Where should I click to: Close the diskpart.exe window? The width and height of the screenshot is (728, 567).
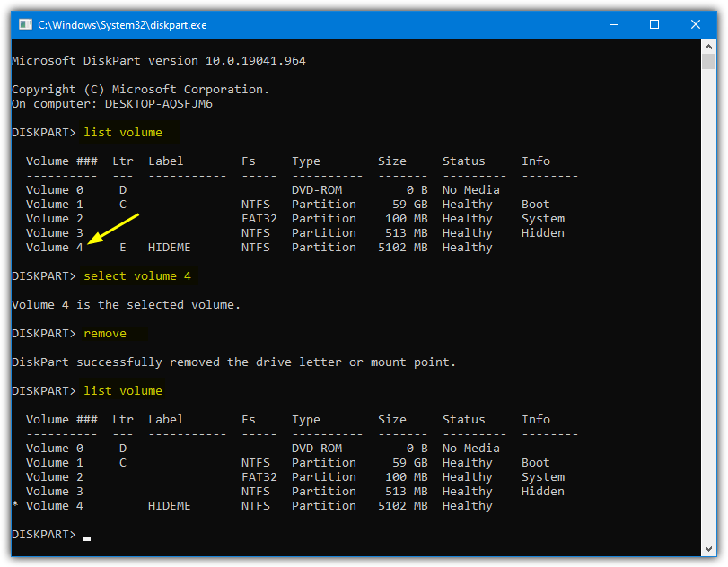pyautogui.click(x=695, y=24)
